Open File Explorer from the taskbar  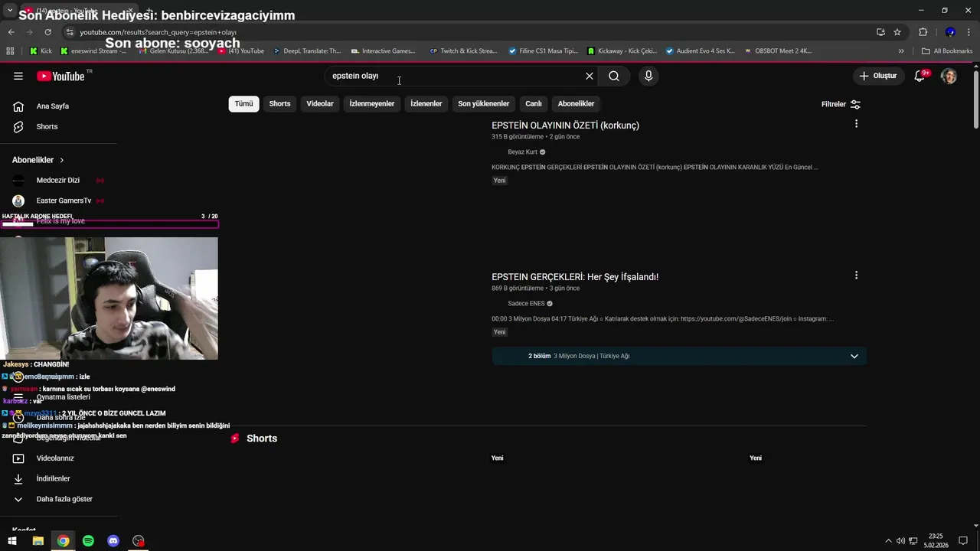(38, 541)
